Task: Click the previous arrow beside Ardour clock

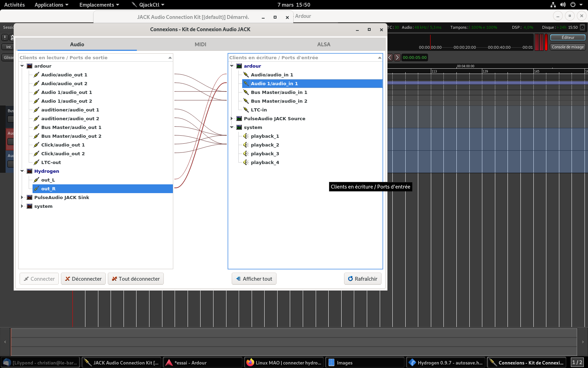Action: [x=390, y=57]
